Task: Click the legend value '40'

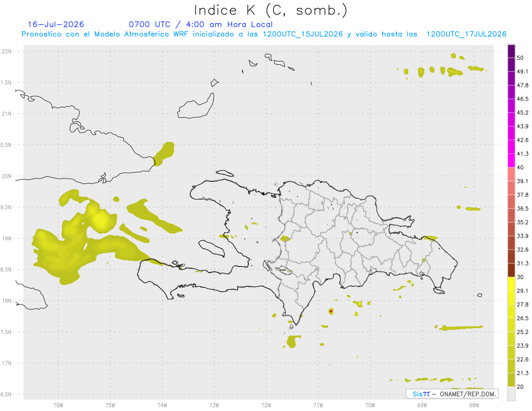Action: click(x=521, y=168)
